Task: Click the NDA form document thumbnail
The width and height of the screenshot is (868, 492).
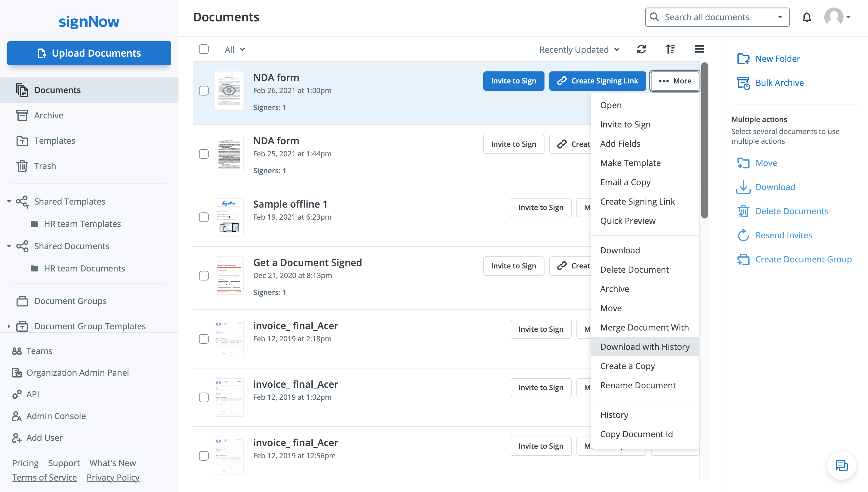Action: point(229,91)
